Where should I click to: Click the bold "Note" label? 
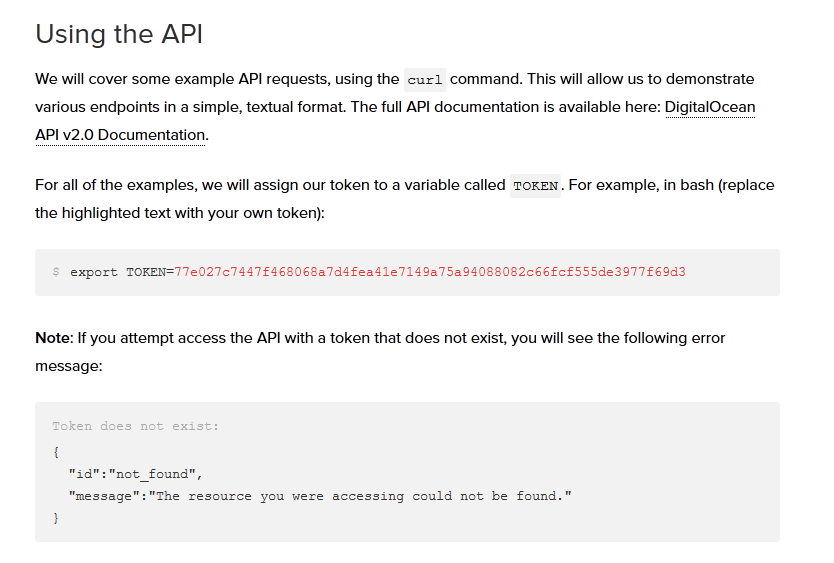[x=53, y=338]
